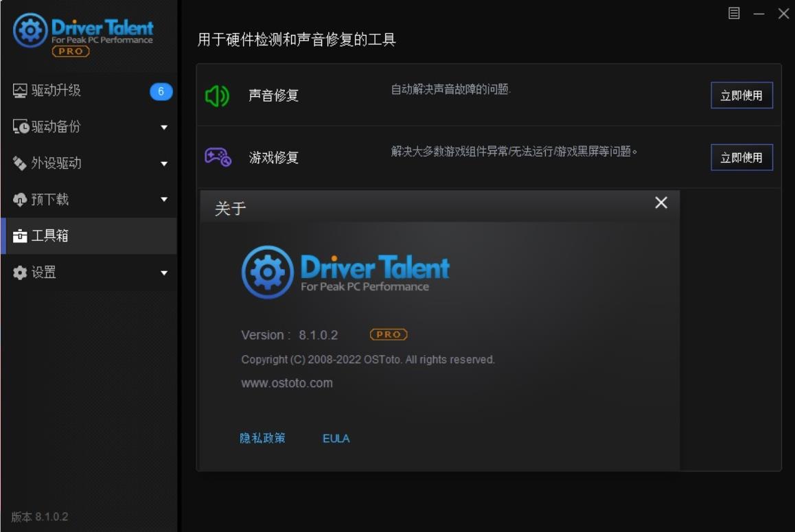This screenshot has height=532, width=795.
Task: Click the 版本 8.1.0.2 label in sidebar footer
Action: coord(40,517)
